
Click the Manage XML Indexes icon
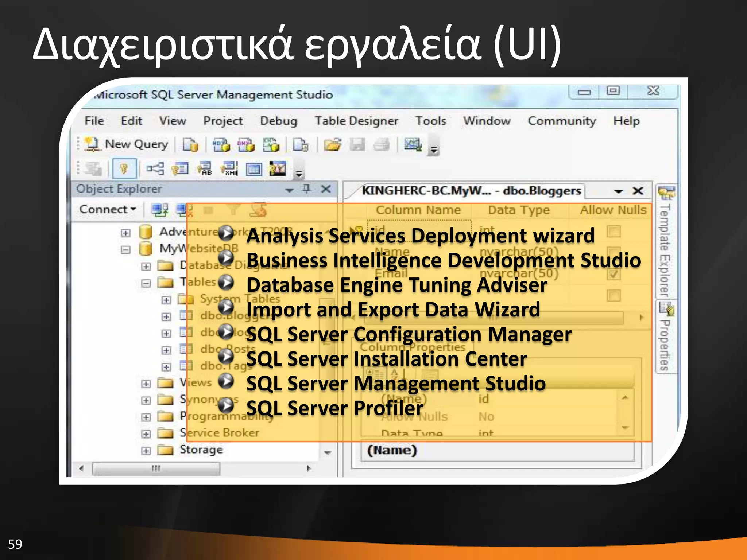(x=229, y=169)
